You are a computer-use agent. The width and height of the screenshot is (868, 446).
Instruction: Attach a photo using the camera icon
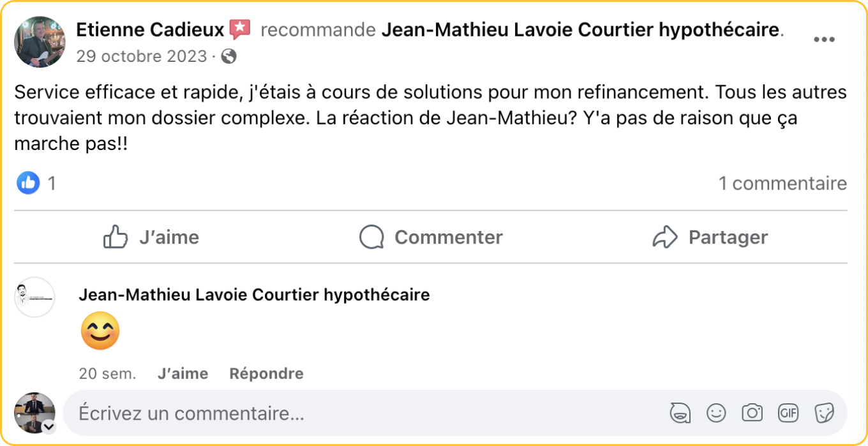click(752, 413)
